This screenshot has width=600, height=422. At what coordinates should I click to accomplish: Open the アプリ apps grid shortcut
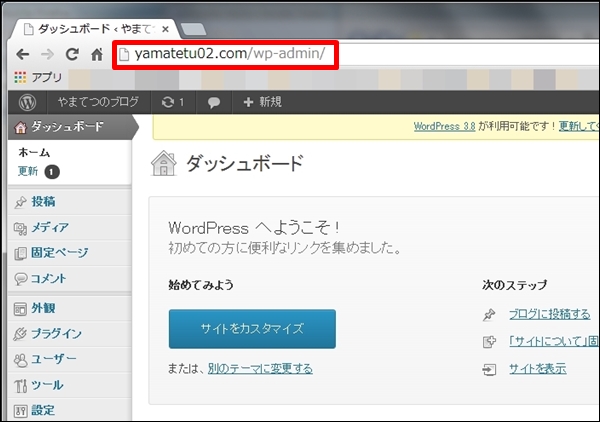coord(38,78)
